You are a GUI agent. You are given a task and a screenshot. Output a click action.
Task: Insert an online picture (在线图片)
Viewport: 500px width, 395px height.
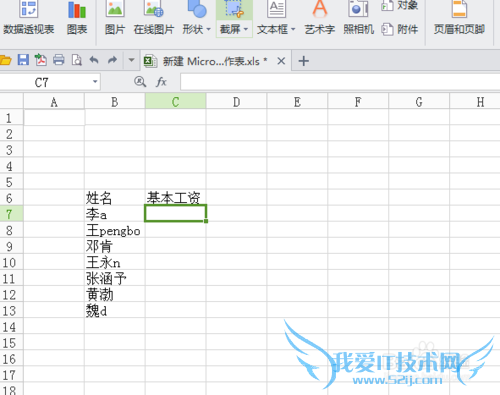(154, 18)
